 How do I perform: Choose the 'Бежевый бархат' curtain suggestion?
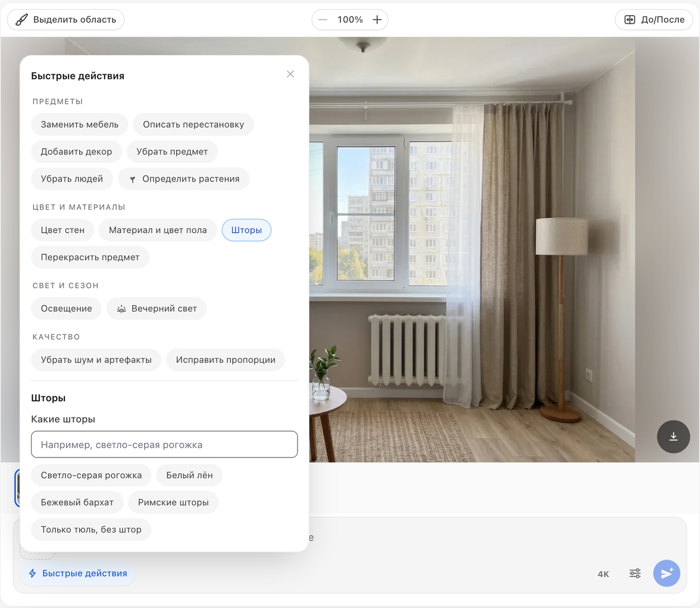point(77,502)
